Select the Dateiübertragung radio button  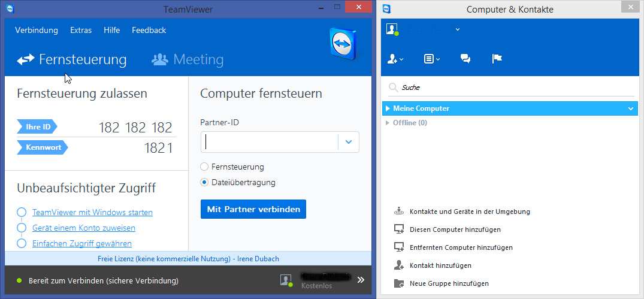(204, 182)
